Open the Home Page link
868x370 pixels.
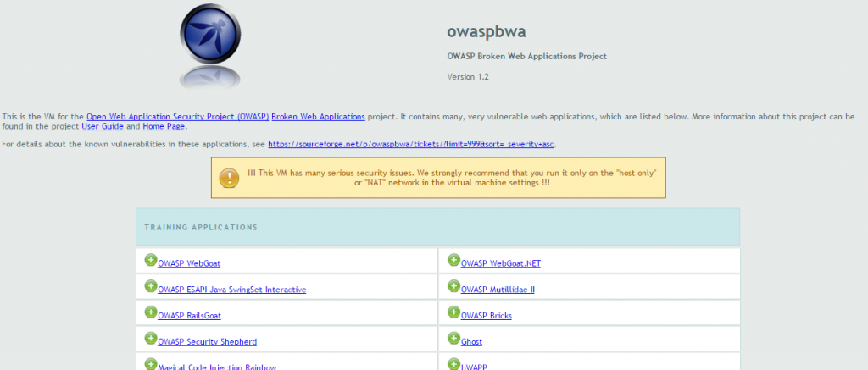pos(164,126)
